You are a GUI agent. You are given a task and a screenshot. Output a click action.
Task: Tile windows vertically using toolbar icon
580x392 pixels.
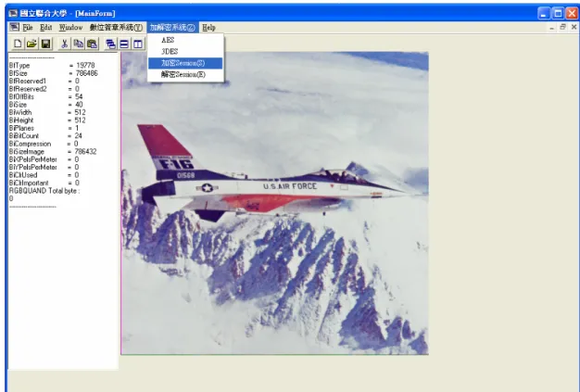click(x=138, y=44)
